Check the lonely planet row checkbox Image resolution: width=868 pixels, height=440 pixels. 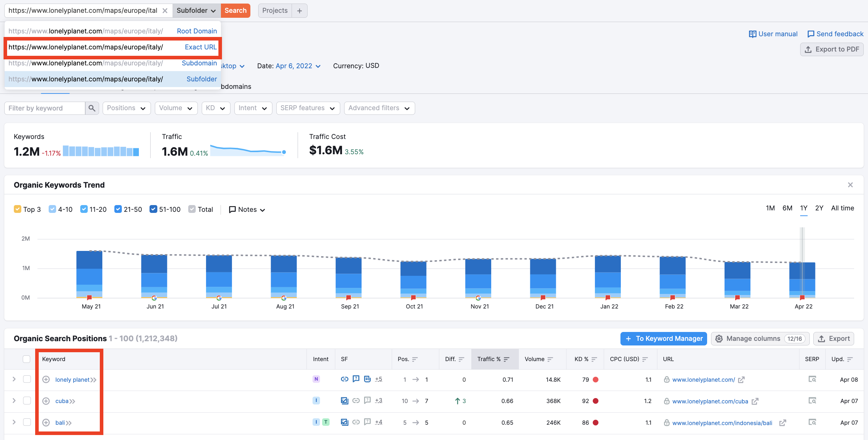click(27, 379)
